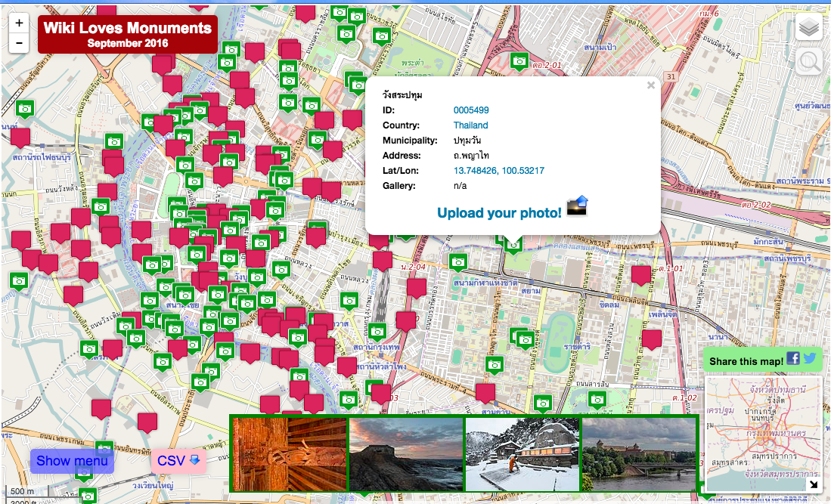Select green camera marker near ตอ.2-01
This screenshot has height=504, width=831.
[519, 61]
